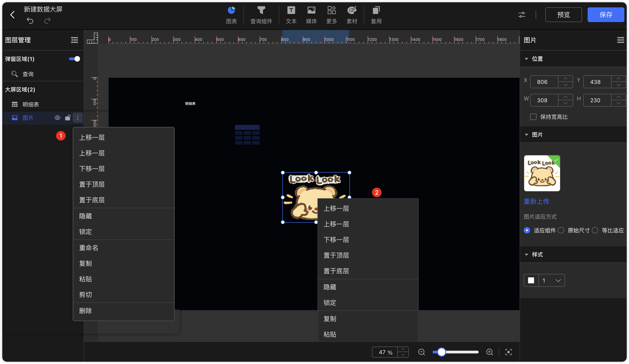Image resolution: width=629 pixels, height=364 pixels.
Task: Collapse the 图片 settings section
Action: (526, 135)
